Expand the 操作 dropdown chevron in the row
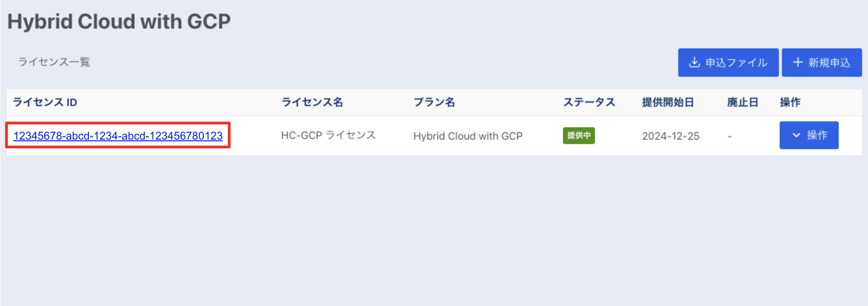This screenshot has height=306, width=868. pyautogui.click(x=796, y=135)
